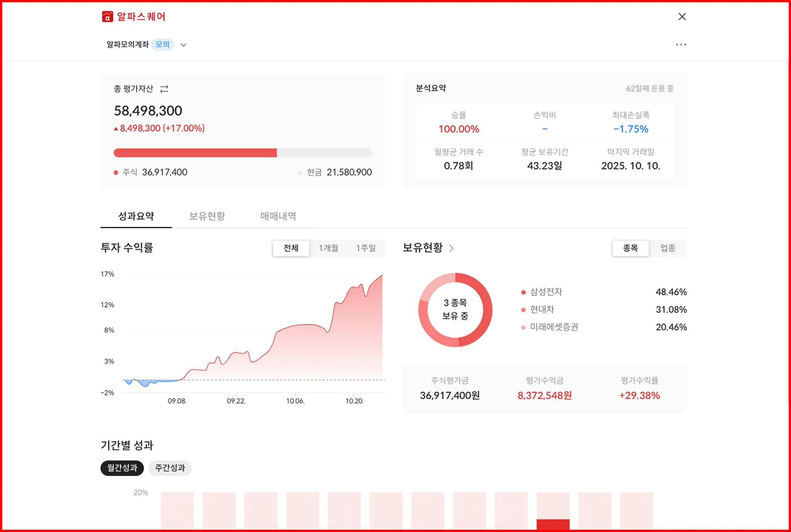The width and height of the screenshot is (791, 532).
Task: Expand the 알파모의계좌 account dropdown
Action: click(x=183, y=45)
